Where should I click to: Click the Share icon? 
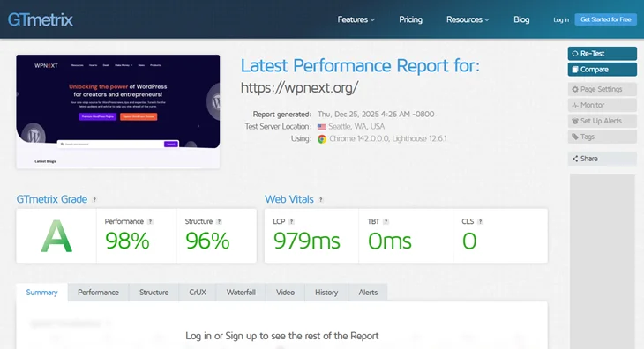pyautogui.click(x=575, y=159)
